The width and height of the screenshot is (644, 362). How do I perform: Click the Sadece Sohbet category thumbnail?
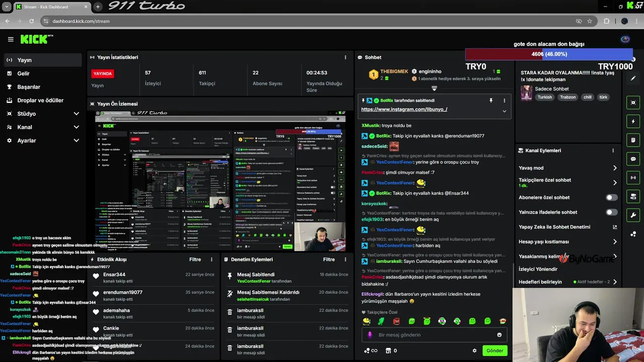(x=526, y=93)
